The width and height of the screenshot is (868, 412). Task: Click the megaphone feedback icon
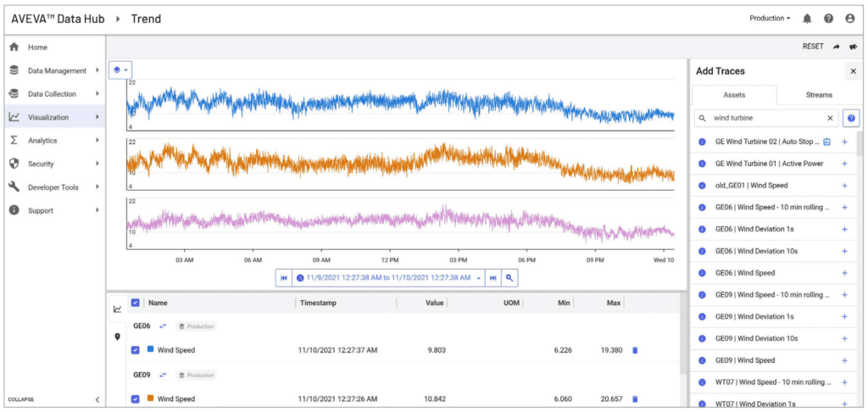pyautogui.click(x=852, y=47)
